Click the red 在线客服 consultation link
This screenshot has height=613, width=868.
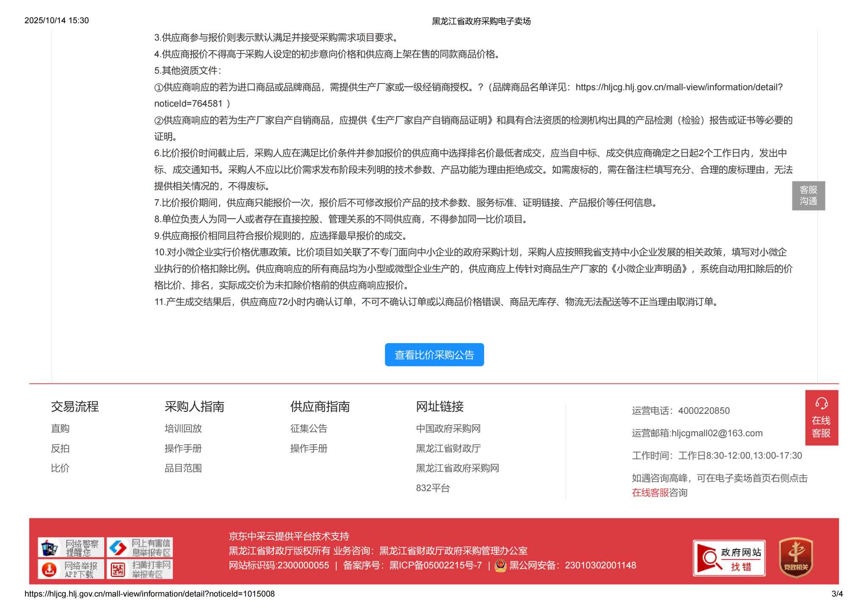coord(650,492)
